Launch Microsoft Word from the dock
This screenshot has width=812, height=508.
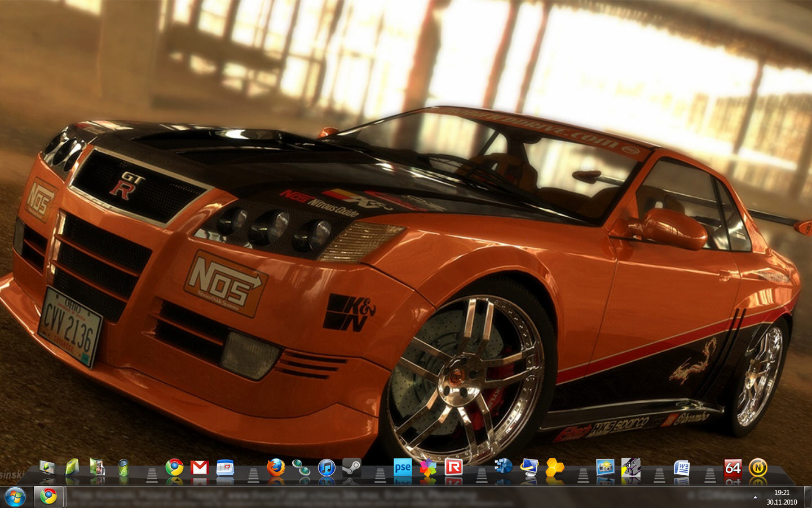tap(682, 468)
